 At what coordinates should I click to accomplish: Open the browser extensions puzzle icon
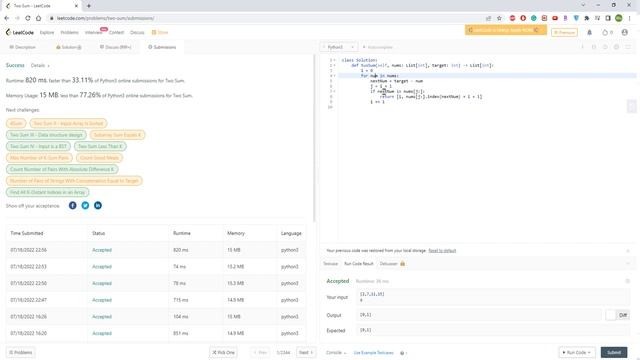(x=587, y=18)
